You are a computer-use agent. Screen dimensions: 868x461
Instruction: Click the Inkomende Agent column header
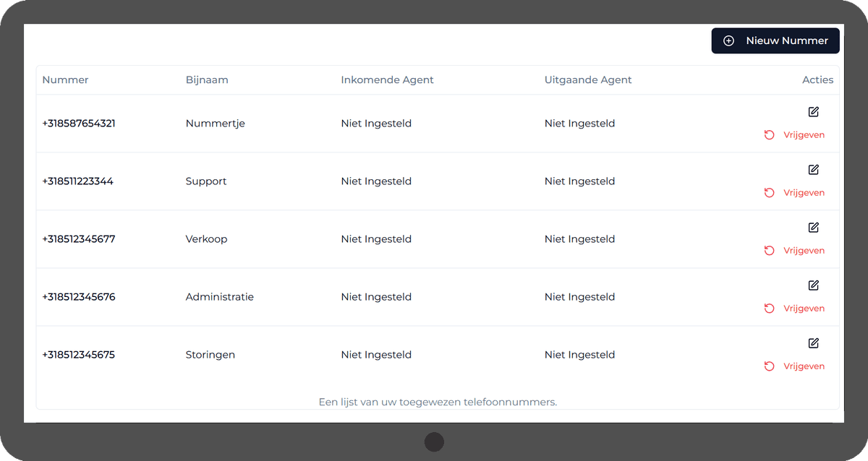(x=387, y=80)
